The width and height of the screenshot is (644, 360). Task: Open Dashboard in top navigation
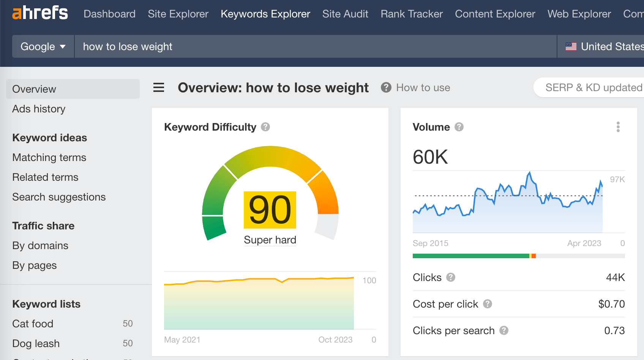pyautogui.click(x=109, y=14)
